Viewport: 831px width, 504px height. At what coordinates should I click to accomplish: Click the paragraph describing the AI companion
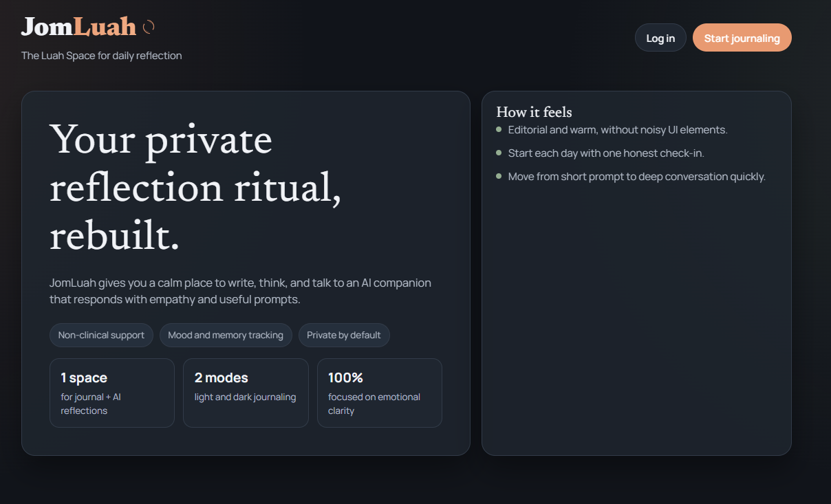click(x=240, y=292)
